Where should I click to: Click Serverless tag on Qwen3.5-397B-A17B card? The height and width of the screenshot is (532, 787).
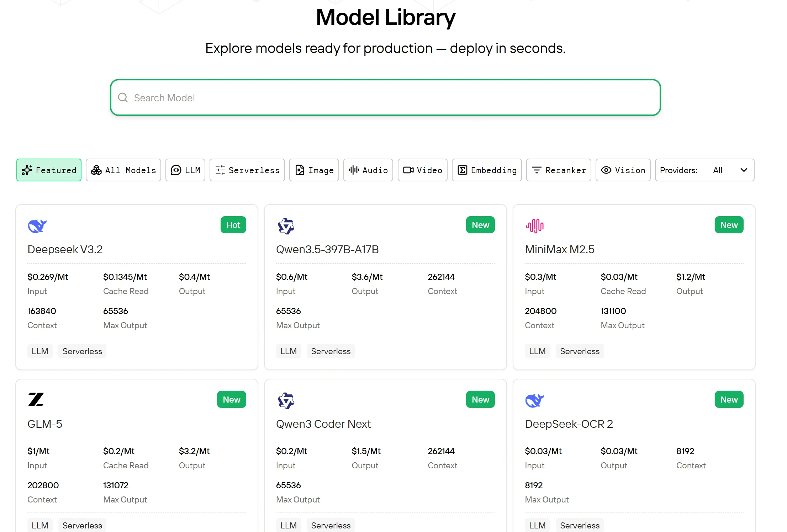(x=331, y=351)
